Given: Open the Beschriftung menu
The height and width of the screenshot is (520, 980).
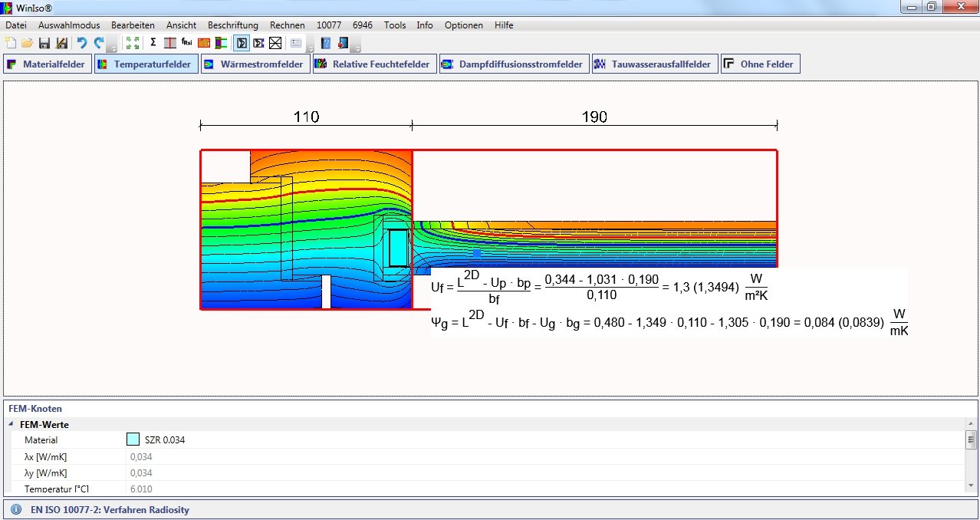Looking at the screenshot, I should [232, 25].
